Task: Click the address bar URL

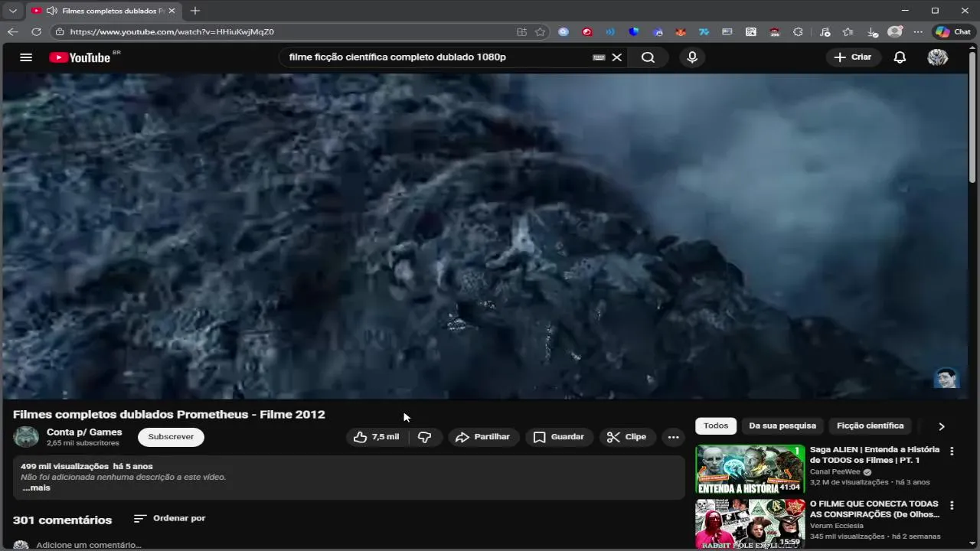Action: click(171, 32)
